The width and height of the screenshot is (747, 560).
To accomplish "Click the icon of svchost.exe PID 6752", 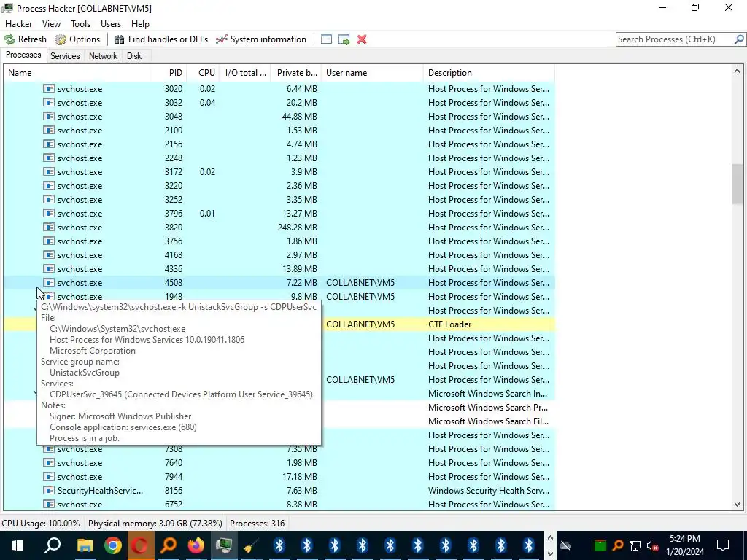I will [49, 505].
